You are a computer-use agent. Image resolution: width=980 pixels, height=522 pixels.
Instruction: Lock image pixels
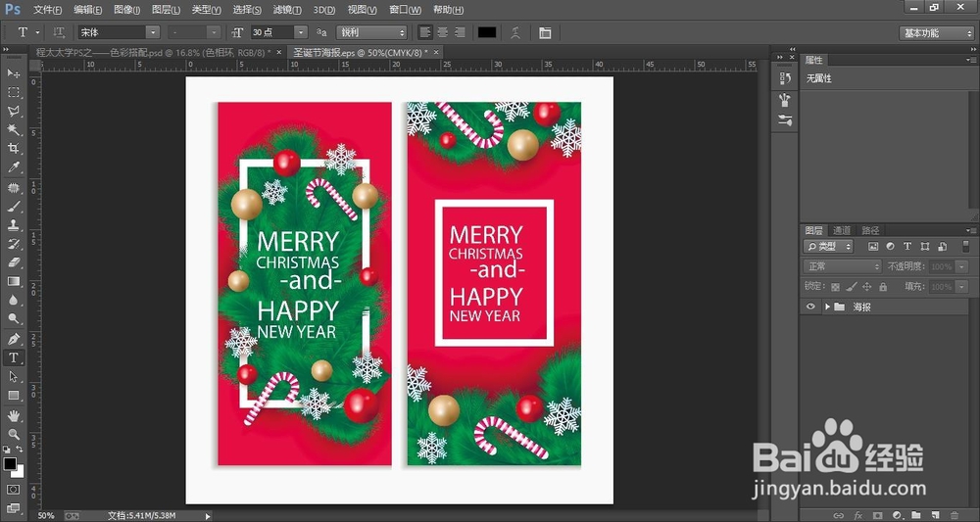852,287
